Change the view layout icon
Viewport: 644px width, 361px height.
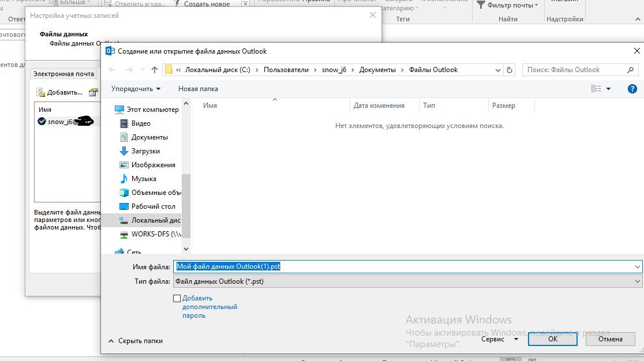coord(596,89)
